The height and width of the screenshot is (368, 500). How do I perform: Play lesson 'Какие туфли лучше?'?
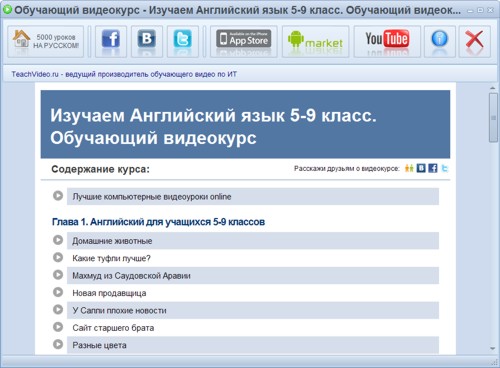click(x=58, y=257)
